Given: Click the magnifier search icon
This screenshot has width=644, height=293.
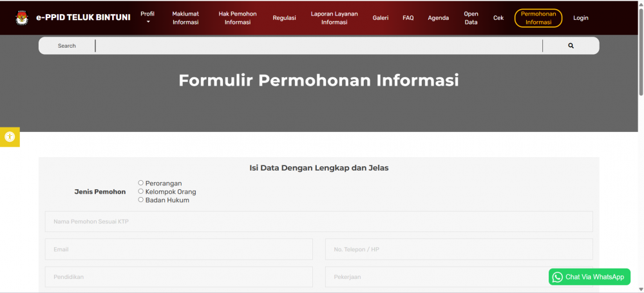Looking at the screenshot, I should point(571,46).
